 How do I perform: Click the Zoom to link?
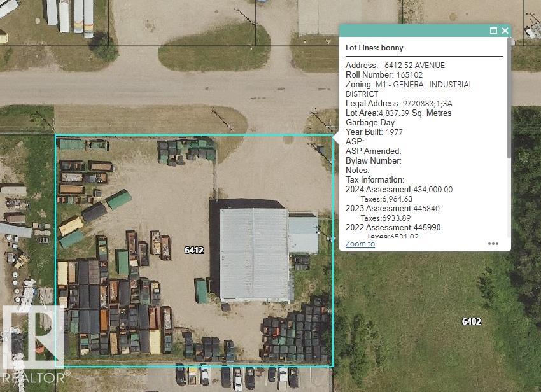[360, 244]
